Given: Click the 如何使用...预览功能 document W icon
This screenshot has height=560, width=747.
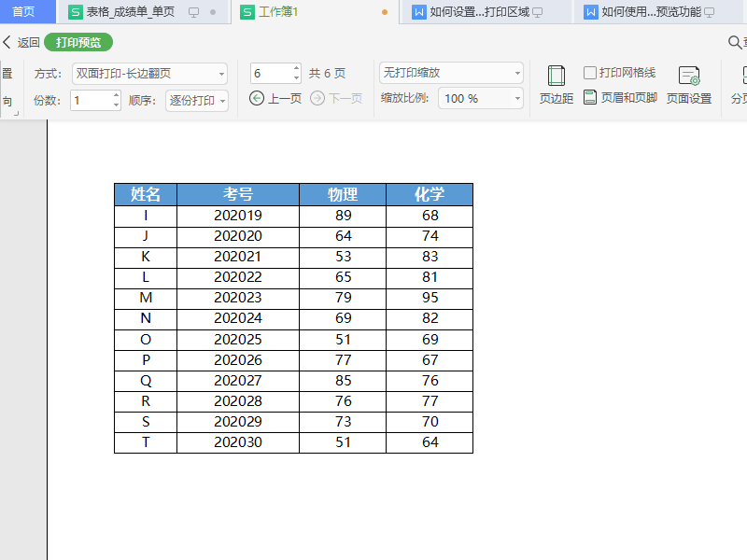Looking at the screenshot, I should coord(591,12).
